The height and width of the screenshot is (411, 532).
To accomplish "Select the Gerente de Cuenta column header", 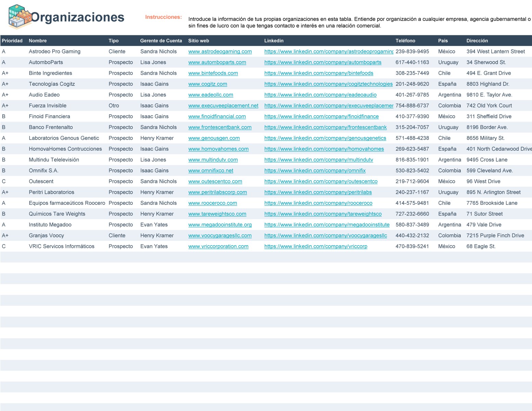I will tap(161, 41).
